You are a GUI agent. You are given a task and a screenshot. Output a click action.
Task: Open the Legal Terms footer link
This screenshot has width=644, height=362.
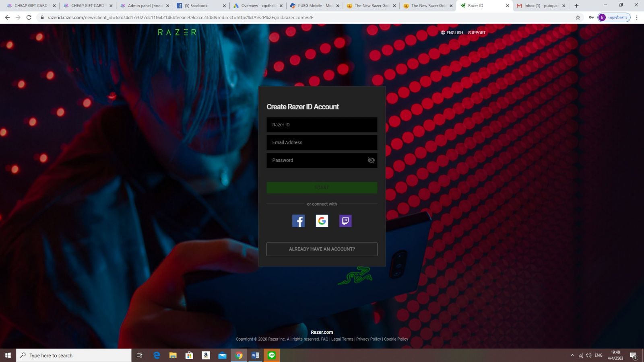342,339
